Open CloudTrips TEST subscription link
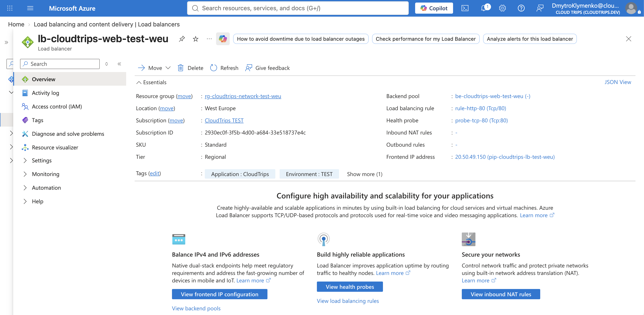Viewport: 644px width, 315px height. [x=224, y=120]
